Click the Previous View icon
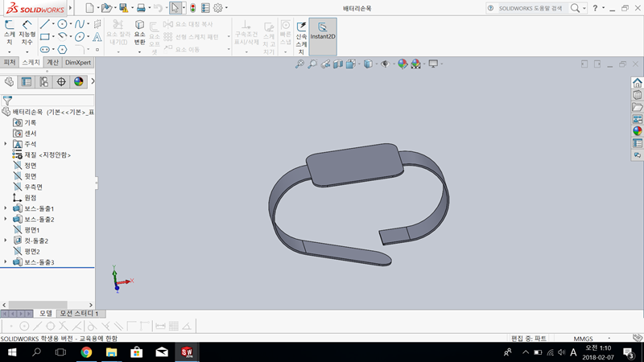Screen dimensions: 644x362 coord(325,64)
